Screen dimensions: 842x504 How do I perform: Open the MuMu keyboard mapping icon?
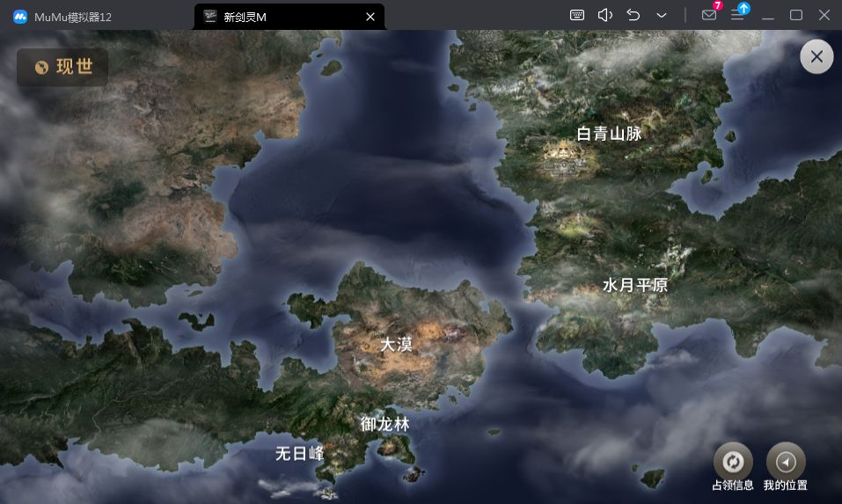[577, 15]
